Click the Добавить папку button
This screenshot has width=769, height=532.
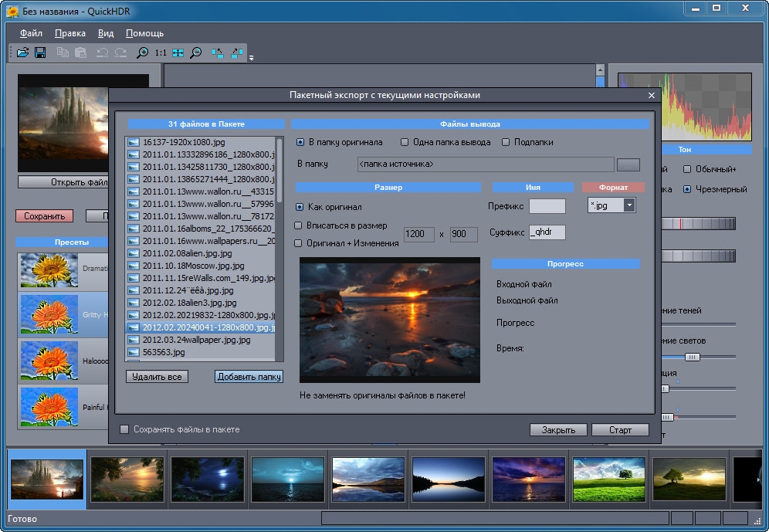pyautogui.click(x=249, y=377)
